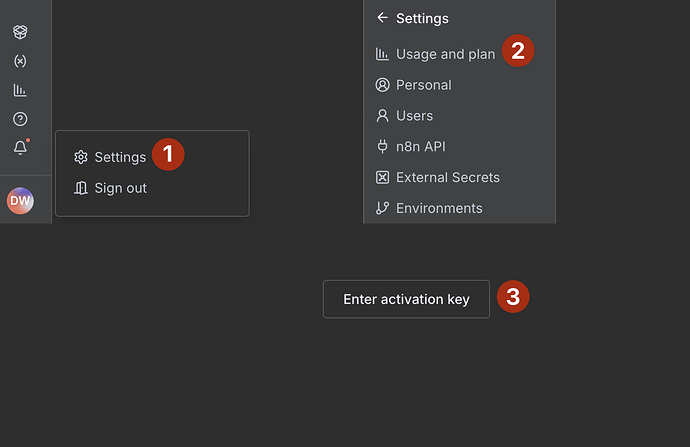Choose Sign out from the popup menu

pos(120,188)
